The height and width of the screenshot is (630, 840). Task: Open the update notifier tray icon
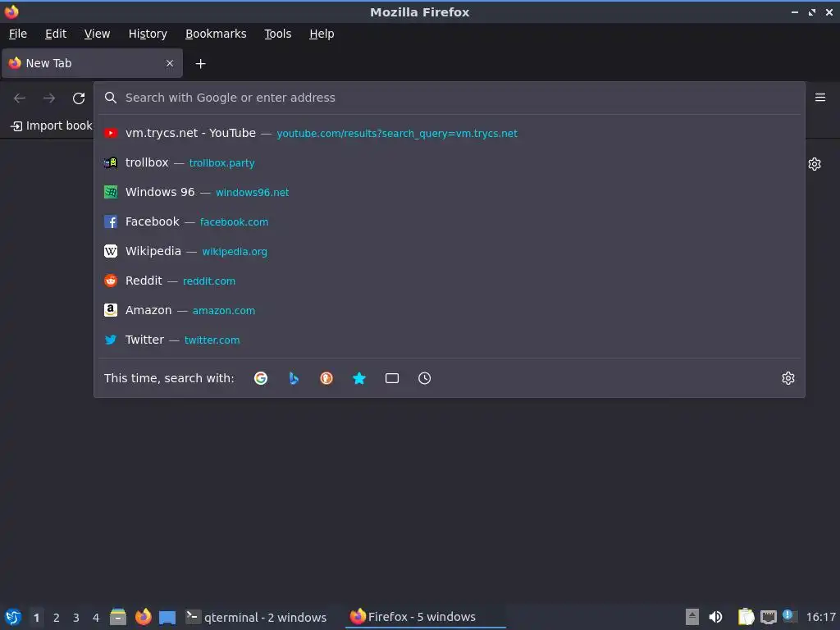(x=790, y=616)
